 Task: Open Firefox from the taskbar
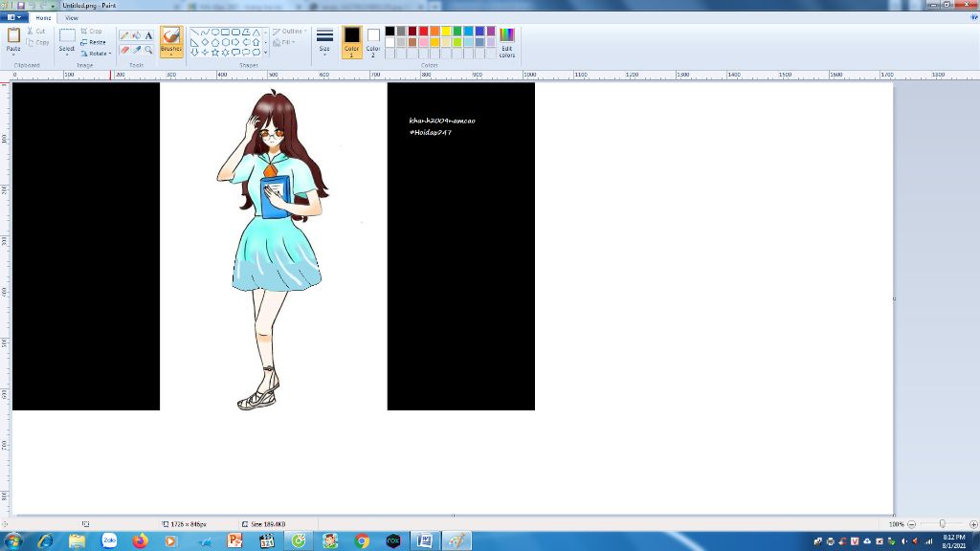click(141, 541)
